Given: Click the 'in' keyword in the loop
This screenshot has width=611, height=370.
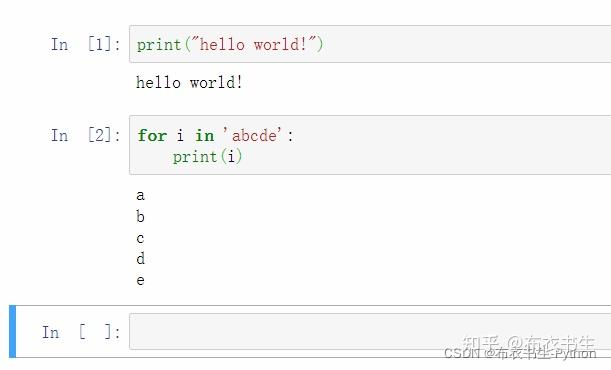Looking at the screenshot, I should point(205,136).
